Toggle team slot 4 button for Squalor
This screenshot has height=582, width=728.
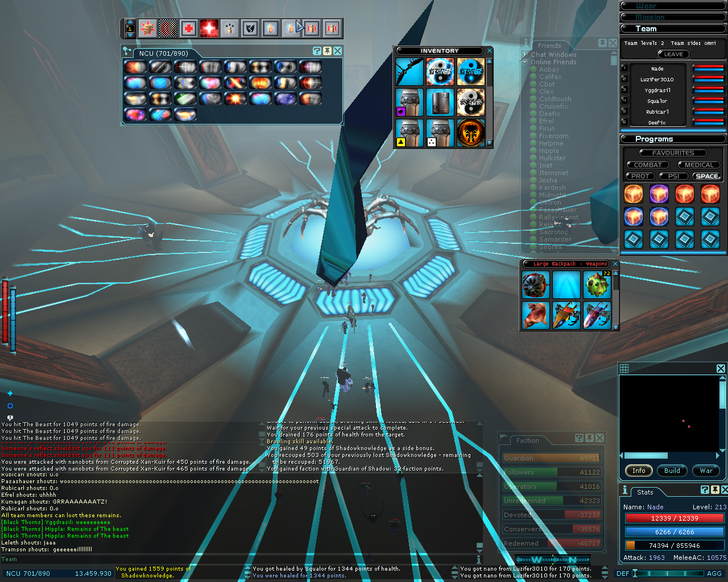[x=624, y=101]
